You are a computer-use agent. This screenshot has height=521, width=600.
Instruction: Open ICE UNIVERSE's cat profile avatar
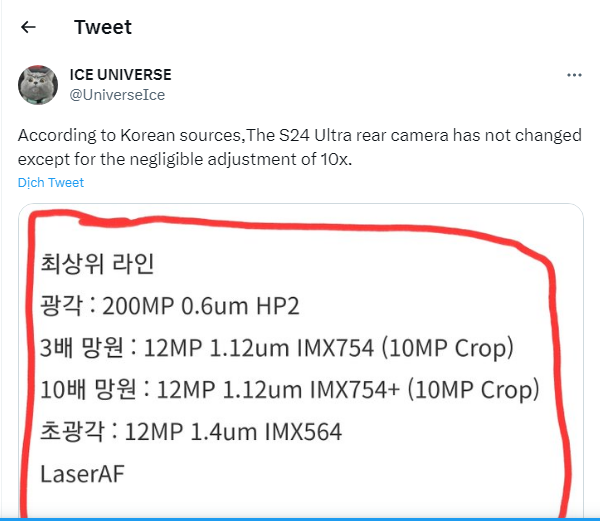coord(38,85)
